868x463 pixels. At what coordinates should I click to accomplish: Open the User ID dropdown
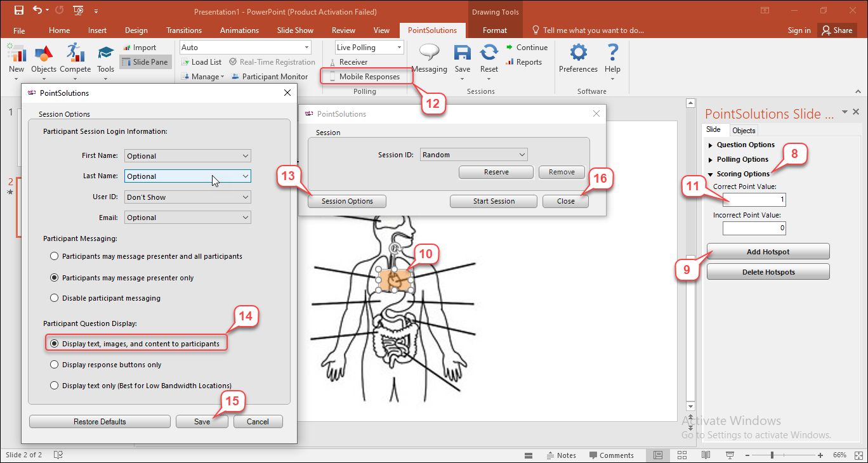pyautogui.click(x=188, y=197)
